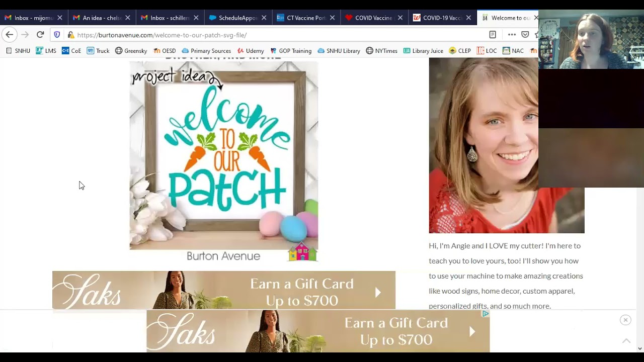Close the An idea - chels tab
The width and height of the screenshot is (644, 362).
pos(128,18)
